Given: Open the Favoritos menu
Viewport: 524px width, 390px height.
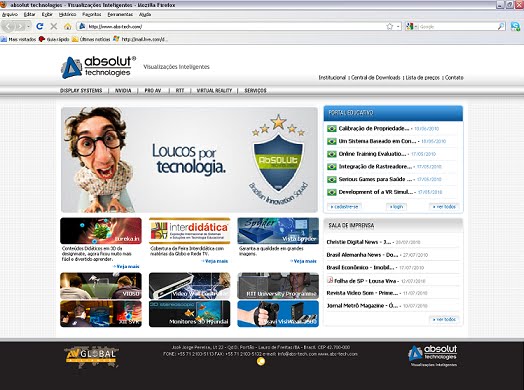Looking at the screenshot, I should point(92,14).
